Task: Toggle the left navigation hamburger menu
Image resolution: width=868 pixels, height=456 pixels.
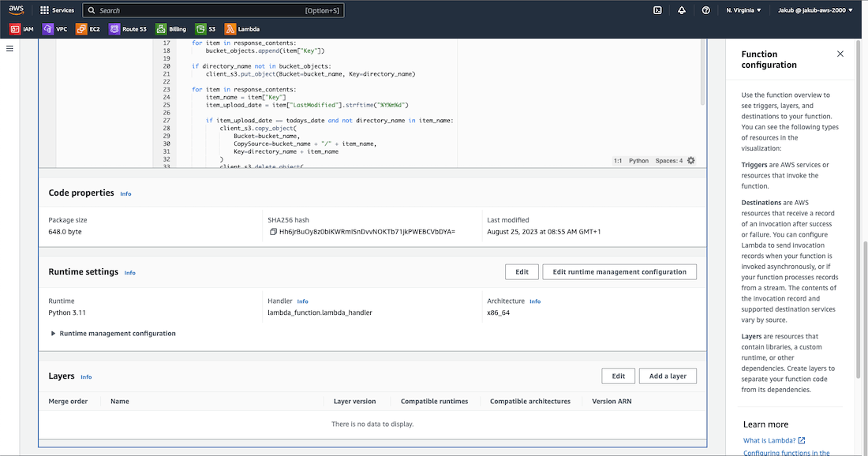Action: 10,49
